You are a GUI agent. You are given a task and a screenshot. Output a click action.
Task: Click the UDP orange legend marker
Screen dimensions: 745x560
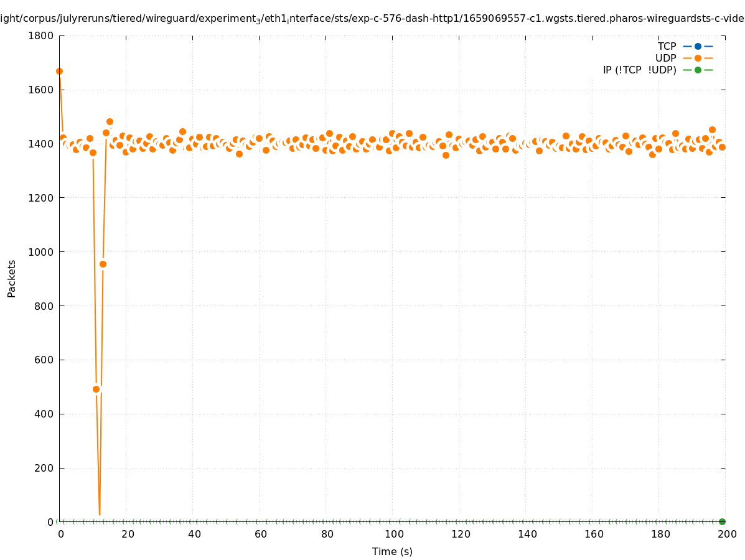(698, 58)
